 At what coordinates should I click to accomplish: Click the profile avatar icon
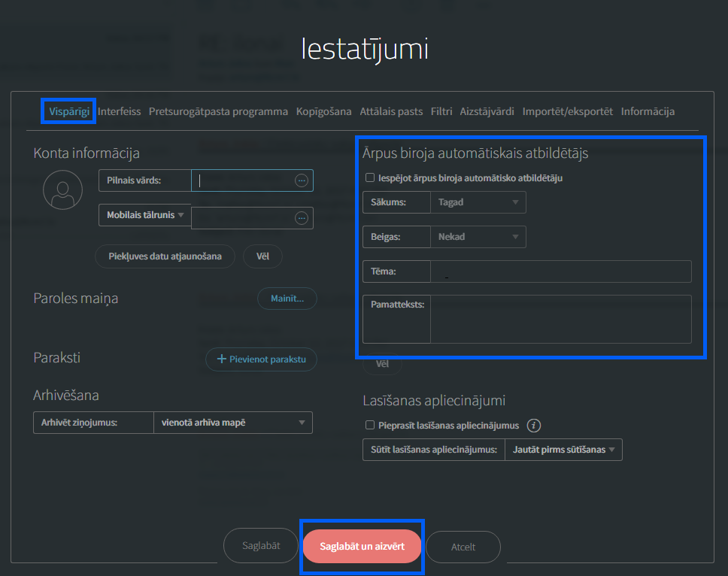(62, 189)
